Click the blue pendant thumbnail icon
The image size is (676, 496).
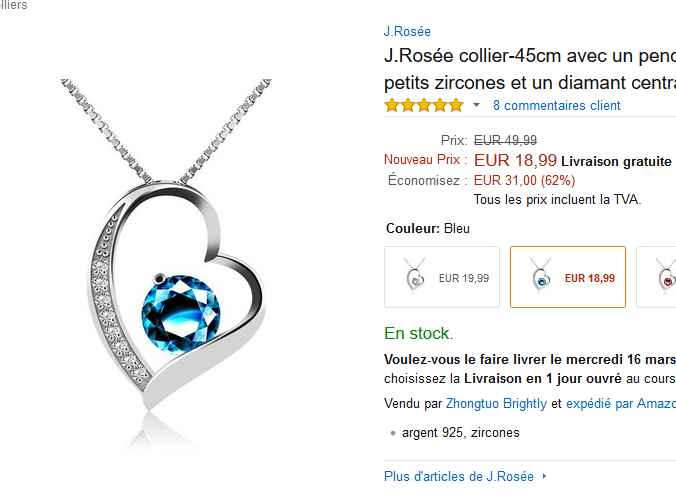click(x=541, y=275)
